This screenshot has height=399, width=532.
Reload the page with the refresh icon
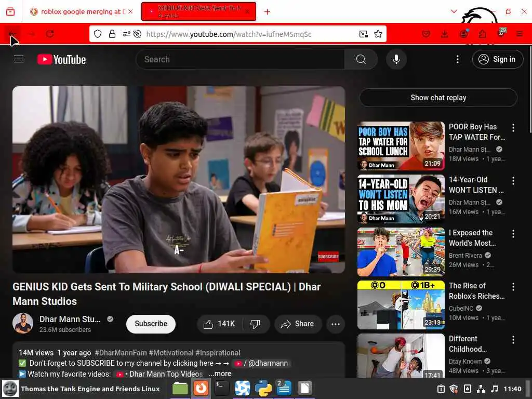50,34
